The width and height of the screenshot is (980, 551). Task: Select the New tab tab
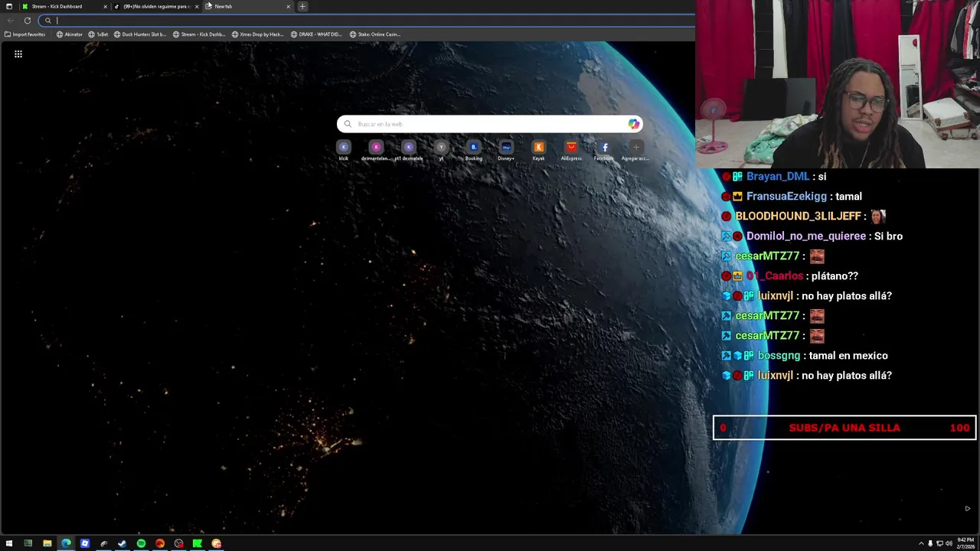click(x=249, y=6)
